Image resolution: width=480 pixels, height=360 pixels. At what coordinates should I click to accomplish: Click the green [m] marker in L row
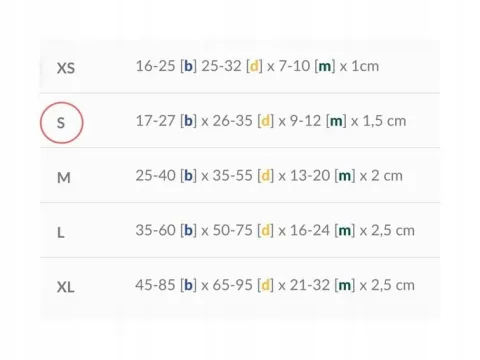pos(345,230)
